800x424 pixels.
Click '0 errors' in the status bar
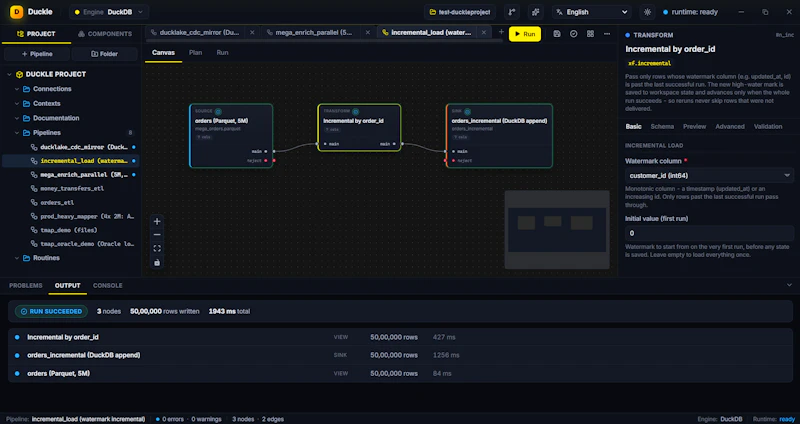(x=170, y=419)
